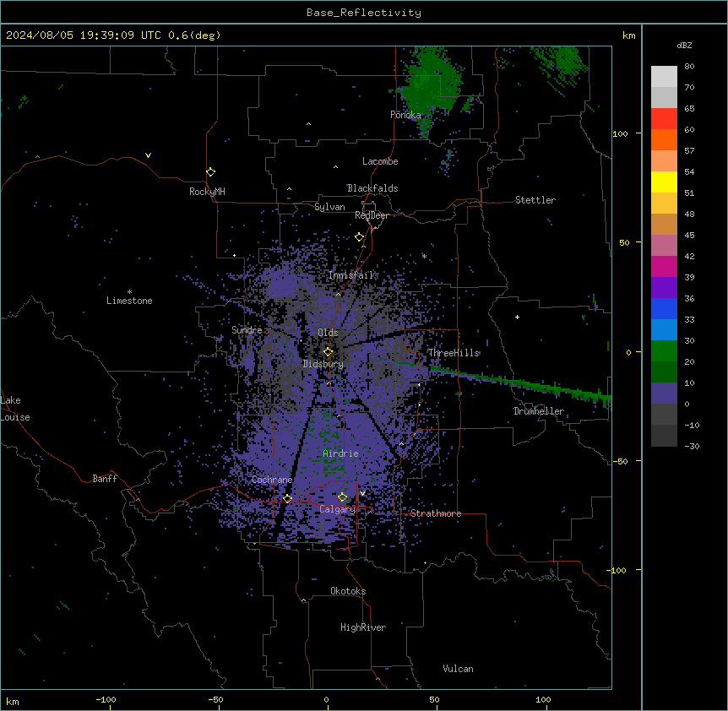Click the yellow marker just above Calgary label
Viewport: 728px width, 711px height.
pyautogui.click(x=342, y=497)
